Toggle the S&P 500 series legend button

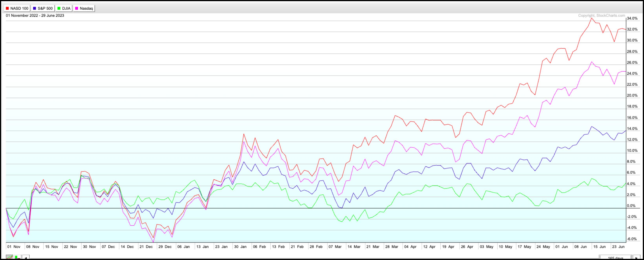click(43, 8)
